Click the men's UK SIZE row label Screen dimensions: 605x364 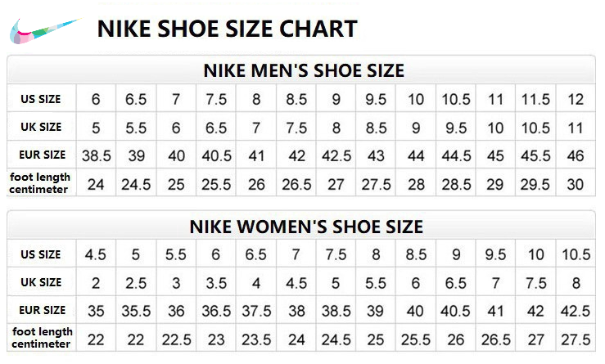(41, 127)
